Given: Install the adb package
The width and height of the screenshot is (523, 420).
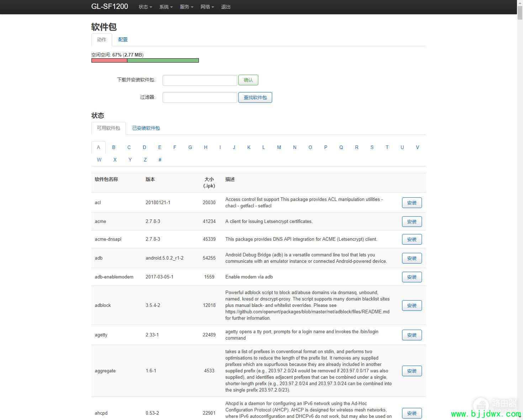Looking at the screenshot, I should [x=412, y=258].
